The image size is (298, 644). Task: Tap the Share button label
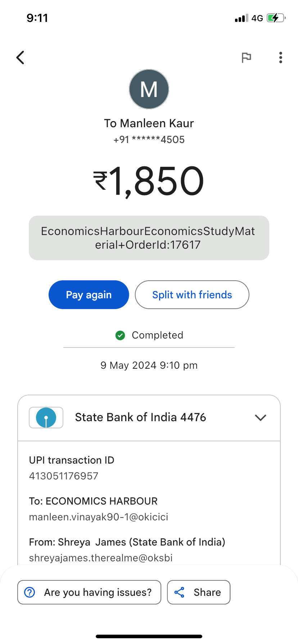pos(207,592)
